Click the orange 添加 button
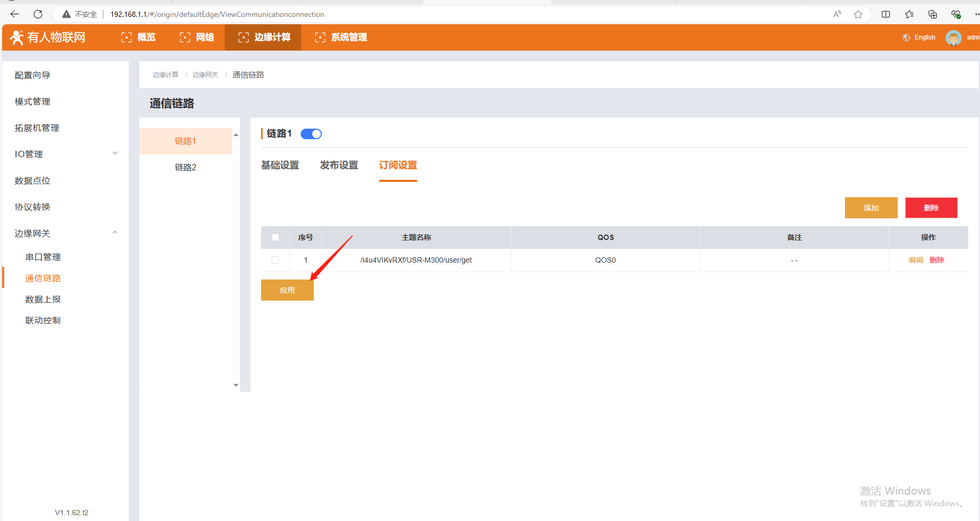This screenshot has height=521, width=980. [x=871, y=208]
